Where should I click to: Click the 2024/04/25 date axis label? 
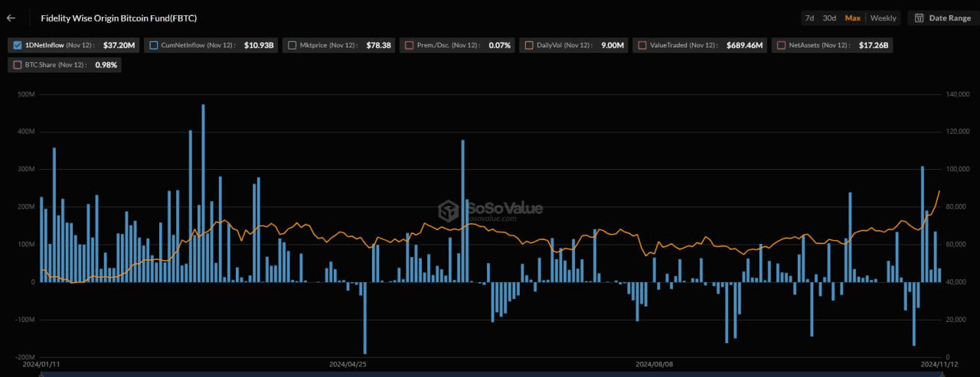[348, 365]
